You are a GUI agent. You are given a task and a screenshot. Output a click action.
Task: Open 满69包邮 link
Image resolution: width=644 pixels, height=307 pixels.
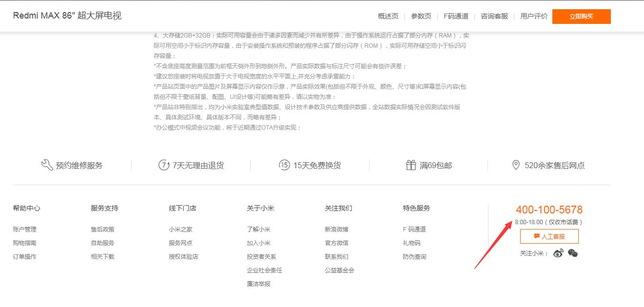tap(436, 165)
